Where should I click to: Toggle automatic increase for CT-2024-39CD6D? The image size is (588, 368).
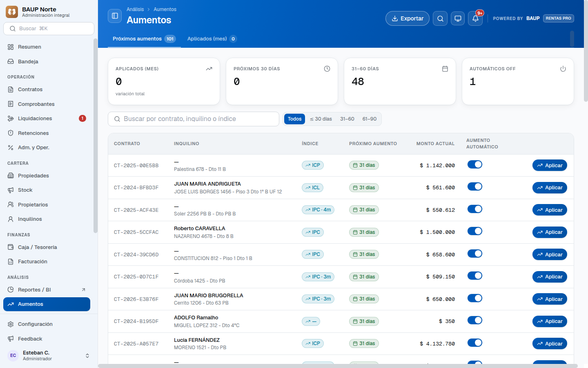(x=475, y=254)
